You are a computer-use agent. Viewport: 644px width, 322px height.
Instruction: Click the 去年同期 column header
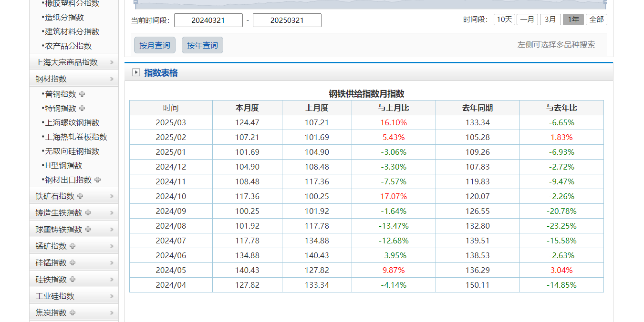478,108
